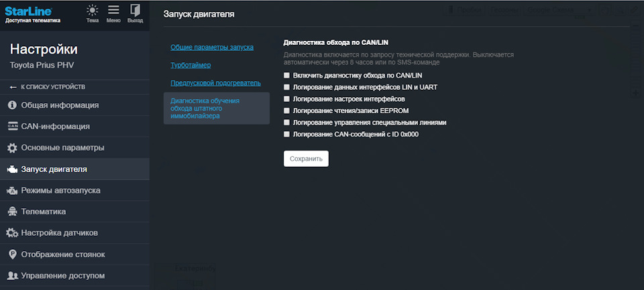Open Режимы автозапуска settings section
Image resolution: width=644 pixels, height=290 pixels.
pyautogui.click(x=74, y=190)
